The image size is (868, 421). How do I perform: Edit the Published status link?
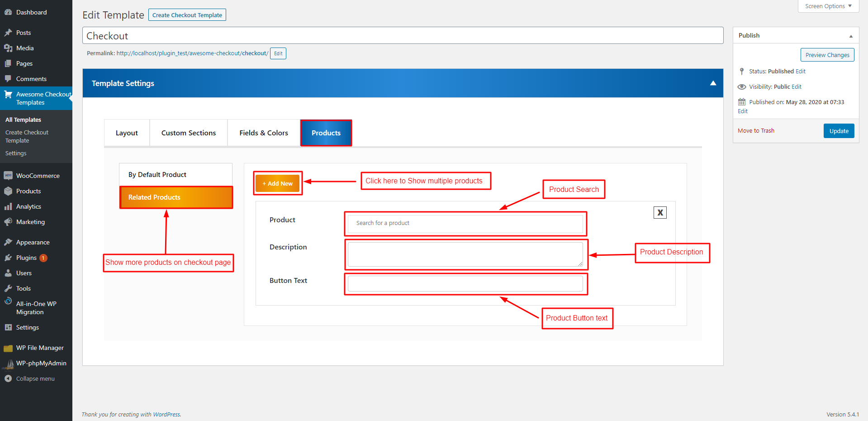pyautogui.click(x=801, y=71)
